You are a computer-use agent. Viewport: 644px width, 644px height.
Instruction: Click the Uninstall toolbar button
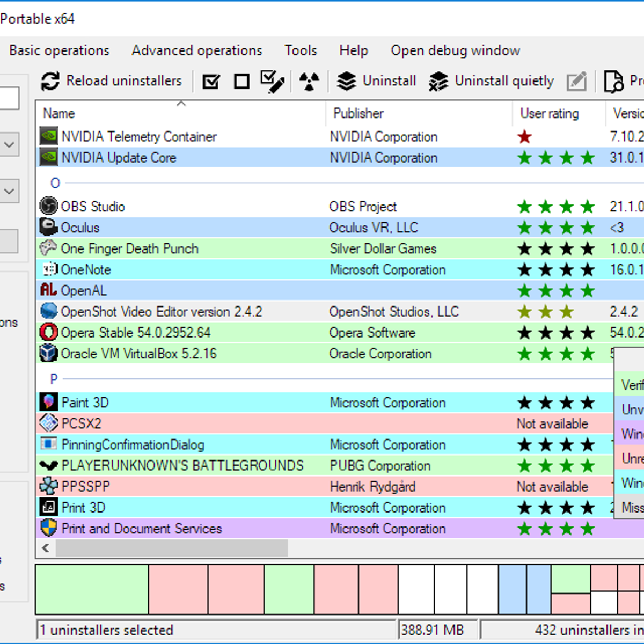coord(376,81)
